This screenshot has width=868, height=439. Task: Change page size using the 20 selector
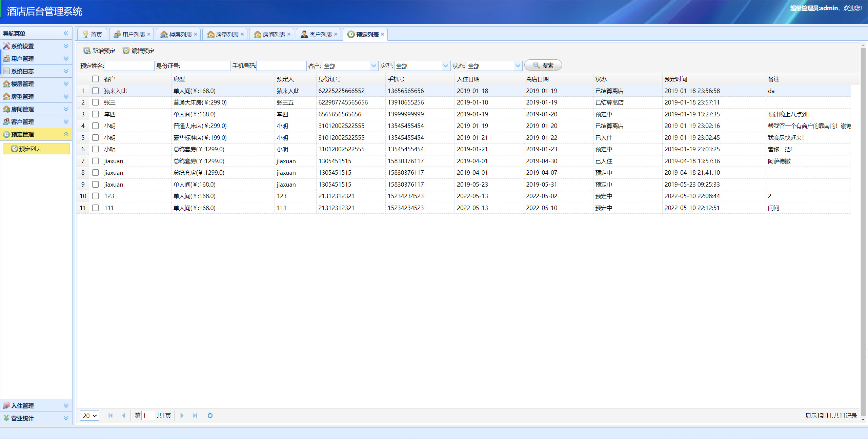click(x=89, y=415)
